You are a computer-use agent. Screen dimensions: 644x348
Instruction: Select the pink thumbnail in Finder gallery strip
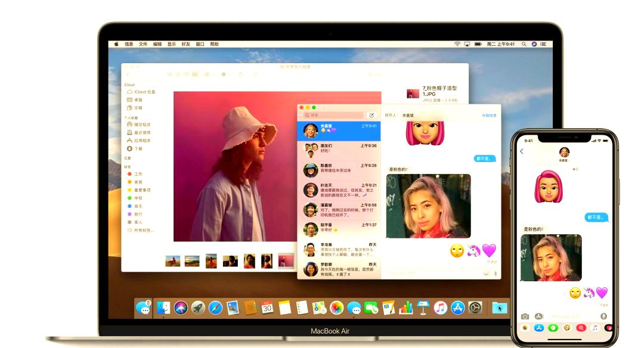coord(286,261)
